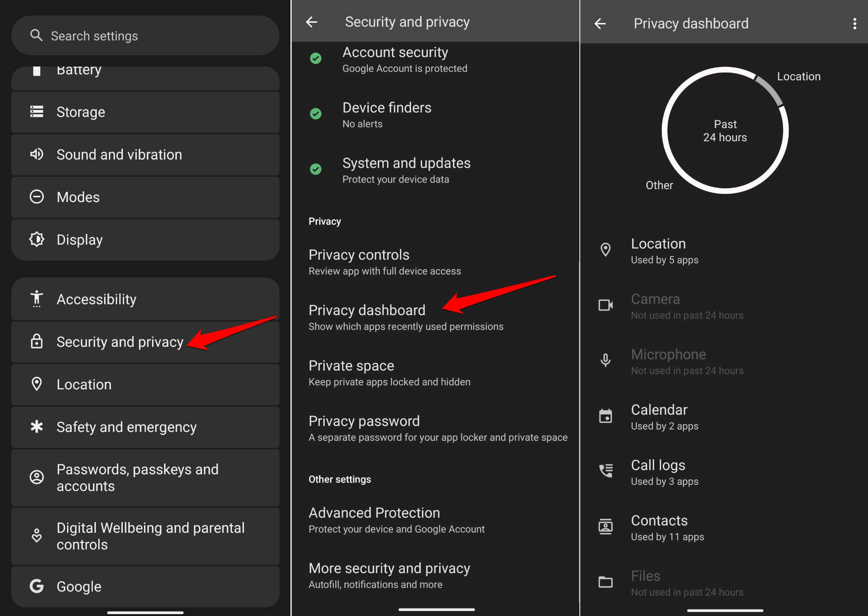Open Accessibility settings
Image resolution: width=868 pixels, height=616 pixels.
(145, 299)
